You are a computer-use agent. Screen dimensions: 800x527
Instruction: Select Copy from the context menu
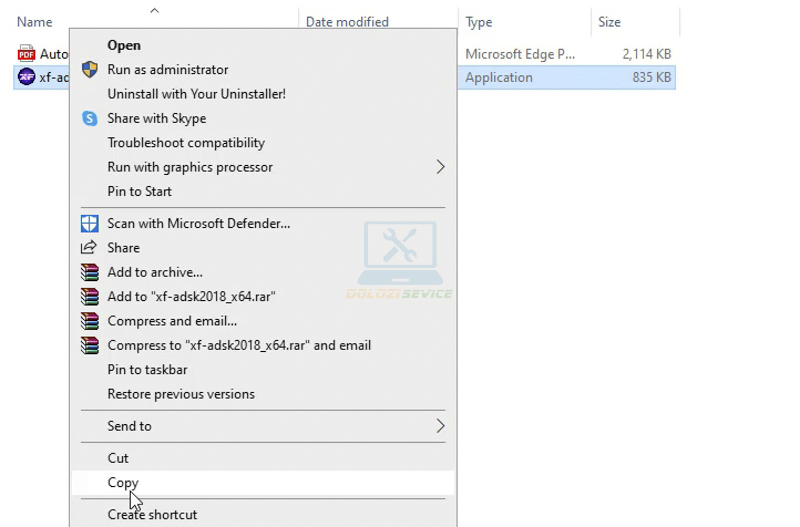(x=123, y=482)
